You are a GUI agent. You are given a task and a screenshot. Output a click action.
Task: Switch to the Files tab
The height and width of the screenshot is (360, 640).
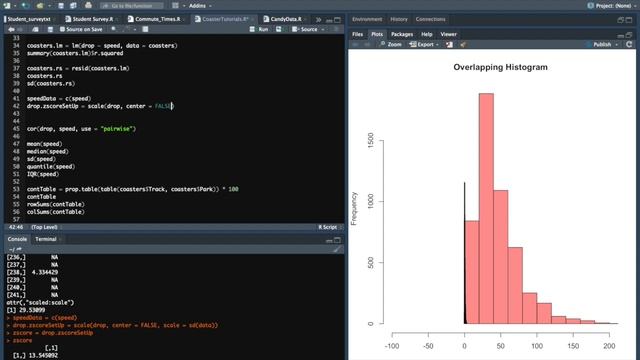357,34
